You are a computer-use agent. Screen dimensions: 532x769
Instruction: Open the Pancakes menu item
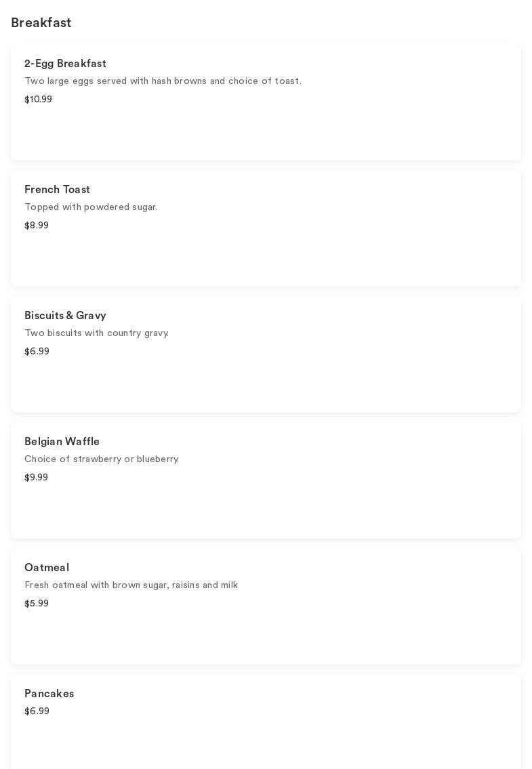[49, 694]
